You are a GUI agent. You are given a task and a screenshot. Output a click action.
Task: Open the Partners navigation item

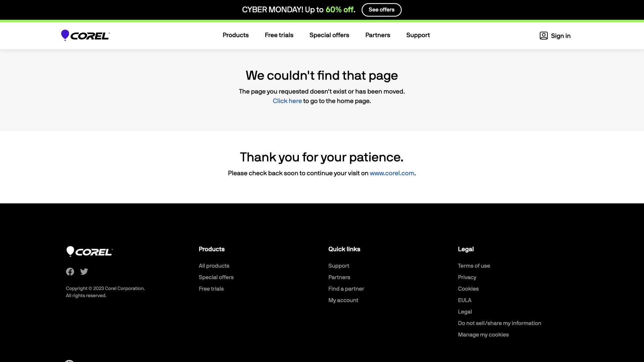click(377, 35)
